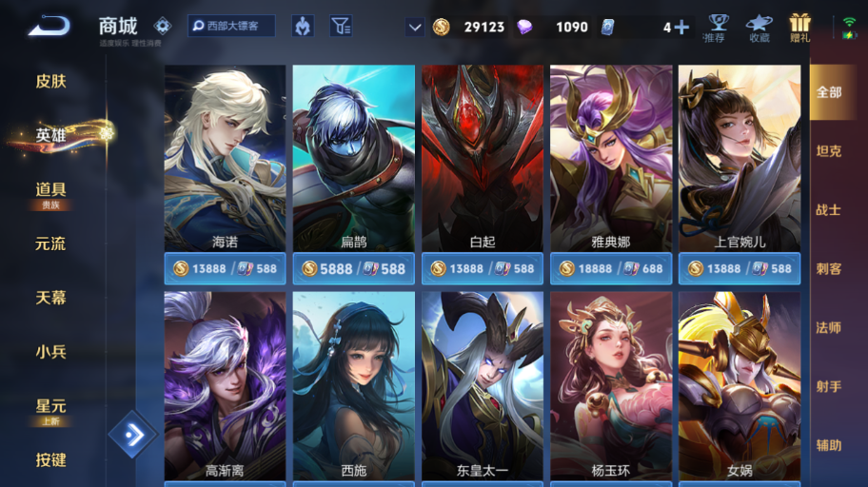Switch to the 道具 tab
This screenshot has height=487, width=868.
51,190
